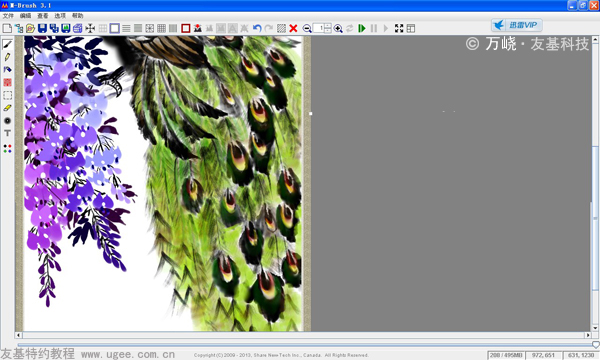Select the text T tool
The width and height of the screenshot is (600, 360).
7,133
